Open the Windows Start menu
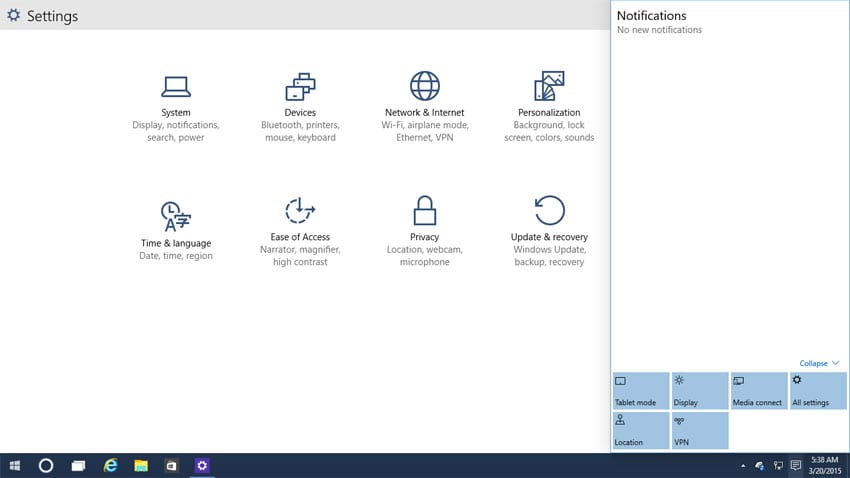Image resolution: width=850 pixels, height=478 pixels. click(16, 466)
